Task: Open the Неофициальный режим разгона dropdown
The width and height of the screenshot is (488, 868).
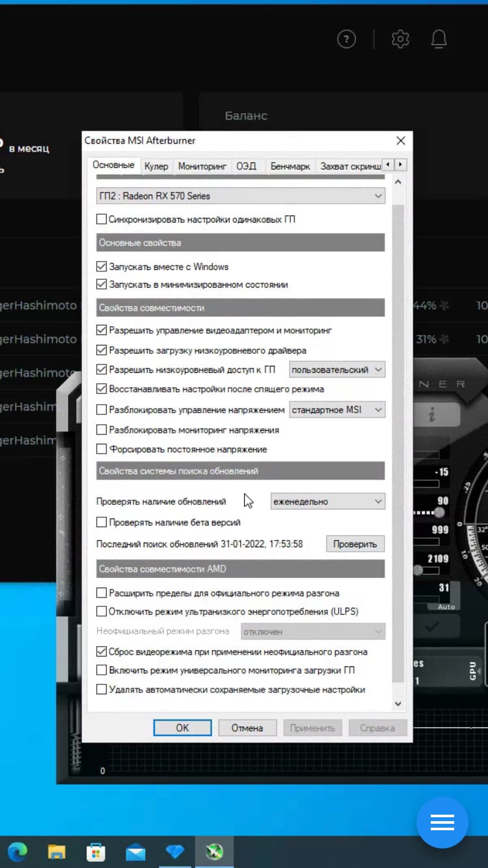Action: click(313, 631)
